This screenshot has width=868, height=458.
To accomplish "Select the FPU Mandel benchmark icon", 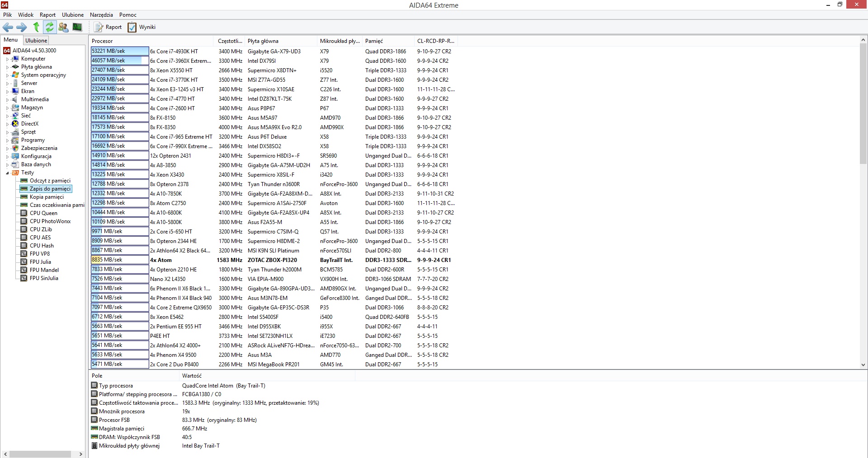I will (x=24, y=270).
